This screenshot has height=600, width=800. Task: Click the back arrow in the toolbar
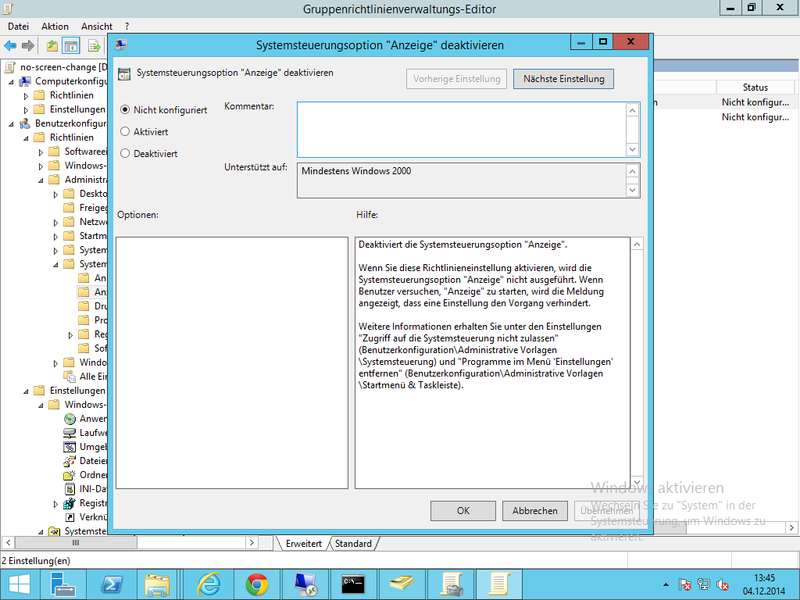[11, 46]
